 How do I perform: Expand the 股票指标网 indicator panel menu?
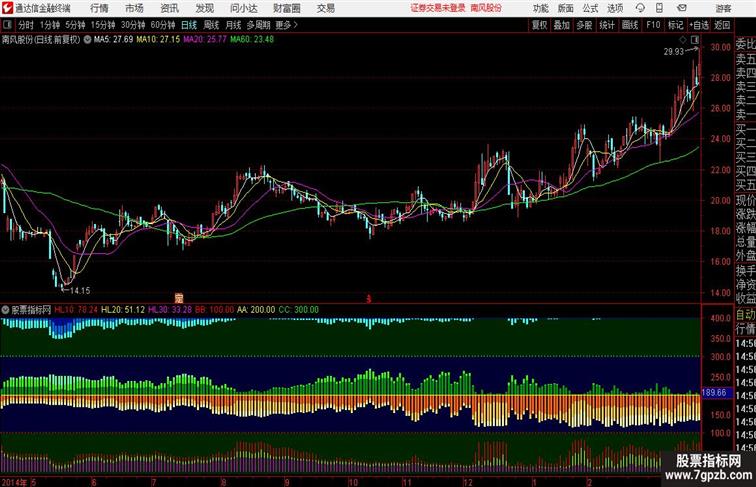pos(6,310)
